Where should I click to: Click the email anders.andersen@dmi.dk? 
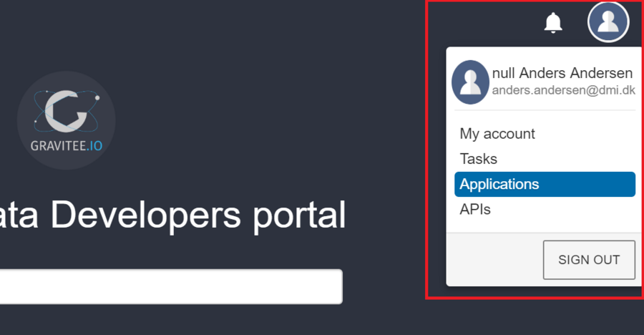click(x=563, y=91)
